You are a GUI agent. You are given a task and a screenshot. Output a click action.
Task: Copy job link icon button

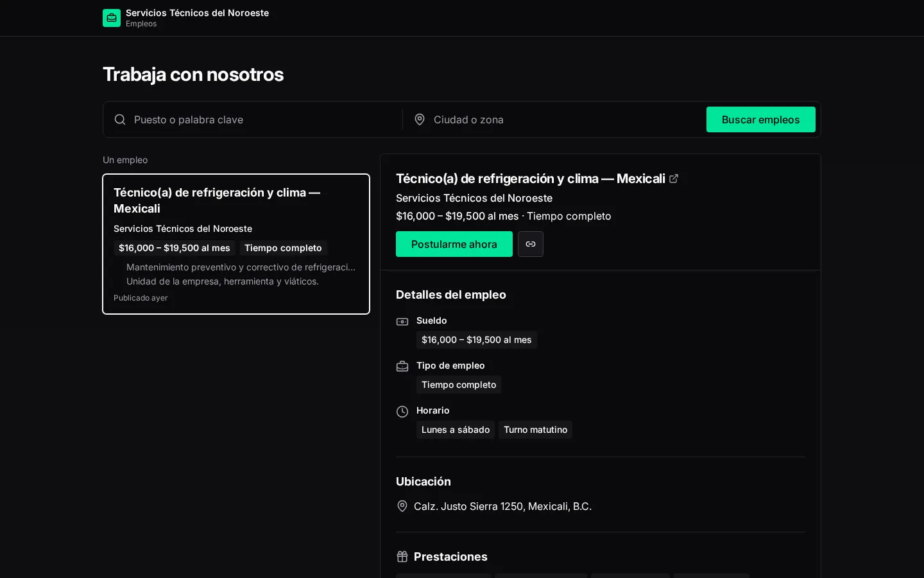coord(531,244)
